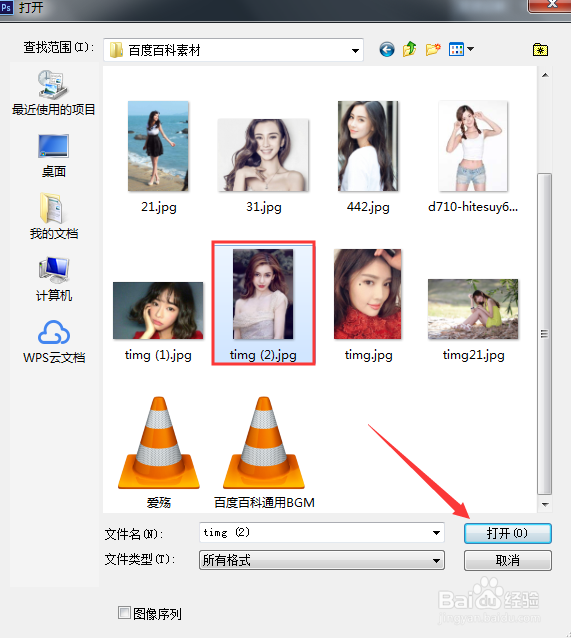This screenshot has height=638, width=571.
Task: Close the 打开 dialog window
Action: (551, 5)
